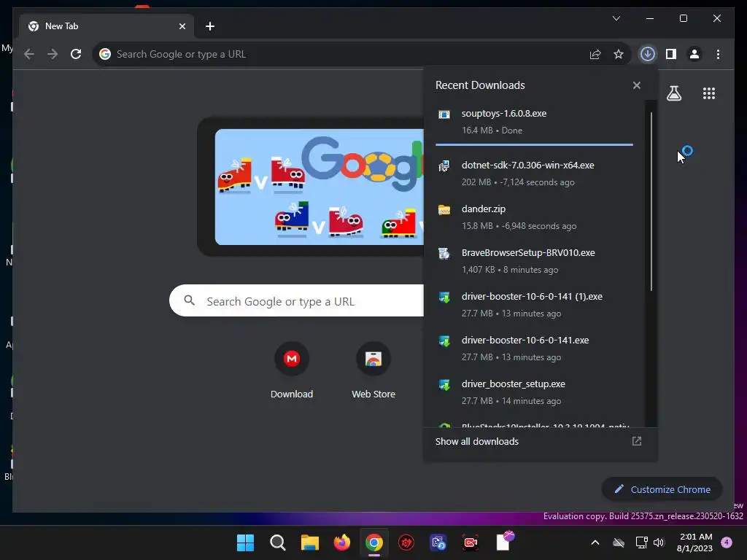Open the Chrome Labs flask icon

pos(673,93)
